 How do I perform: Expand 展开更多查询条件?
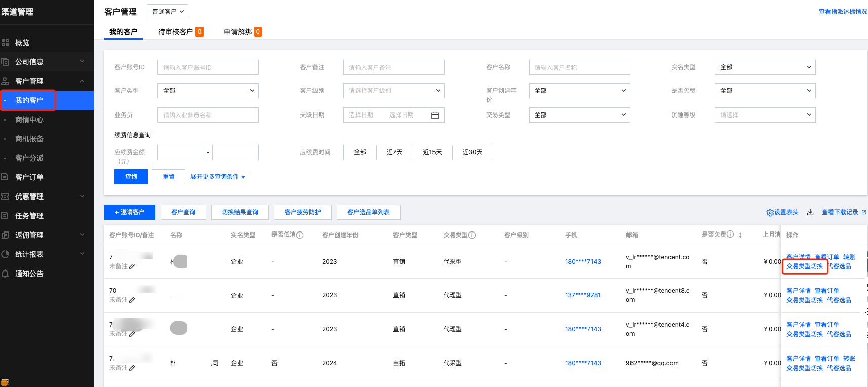tap(218, 177)
